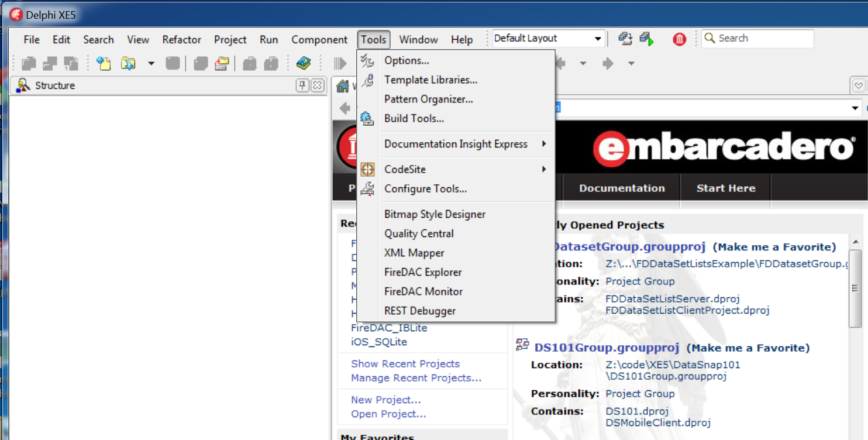Open recent project iOS_SQLite

point(379,342)
